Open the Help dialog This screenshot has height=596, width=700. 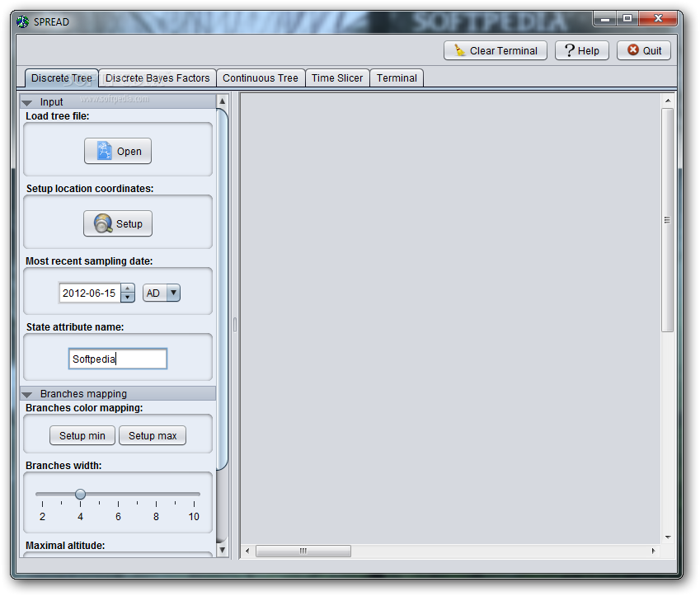(x=582, y=50)
